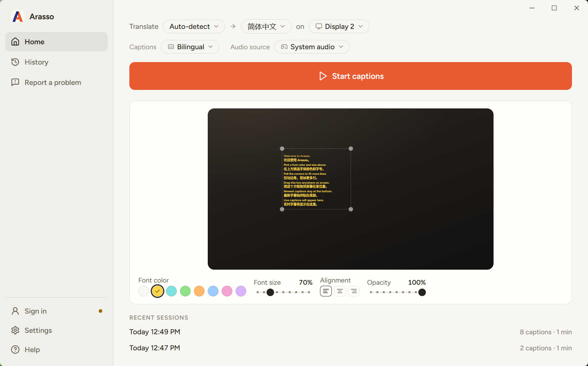Select the white font color swatch
This screenshot has height=366, width=588.
pyautogui.click(x=144, y=291)
